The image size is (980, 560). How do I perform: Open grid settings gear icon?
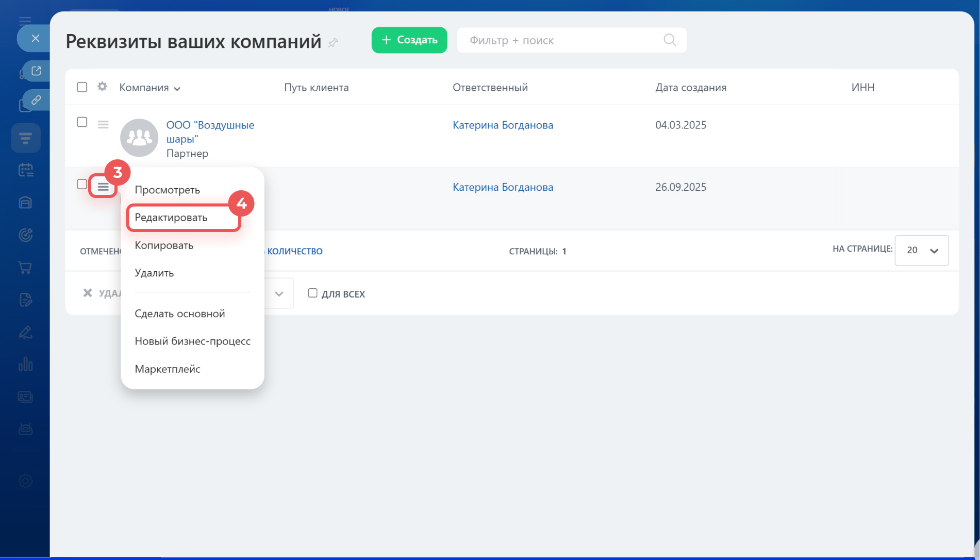[102, 87]
